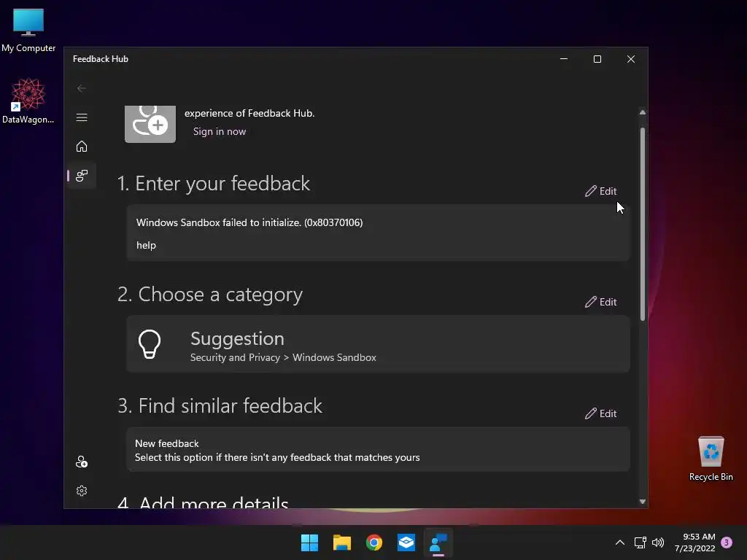Screen dimensions: 747x560
Task: Click the Feedback Hub taskbar icon
Action: 438,542
